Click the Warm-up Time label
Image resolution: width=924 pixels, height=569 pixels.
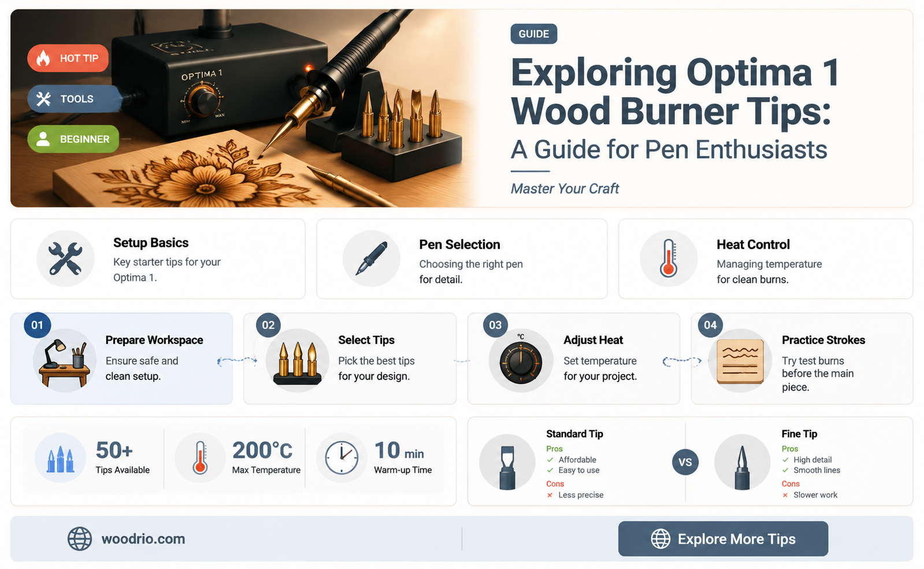pos(403,470)
